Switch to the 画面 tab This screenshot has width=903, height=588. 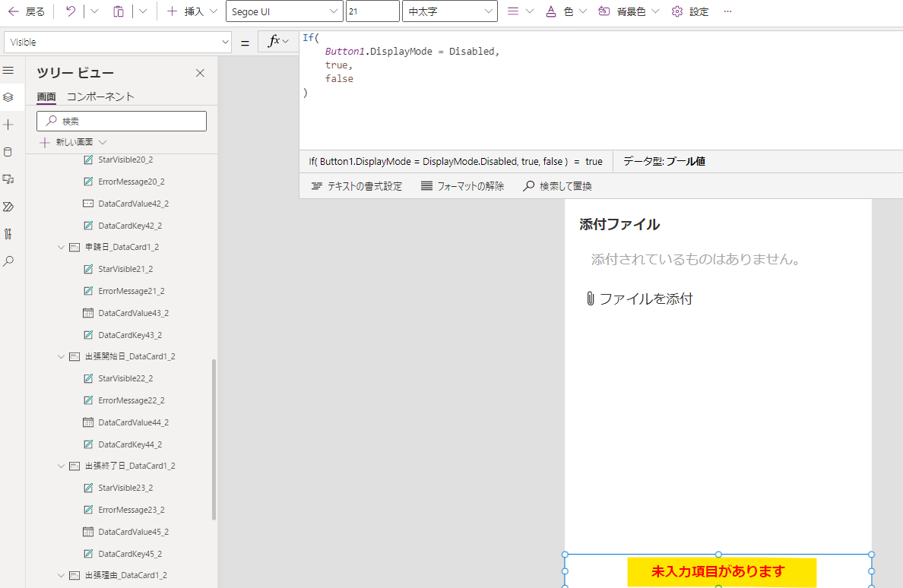[x=46, y=96]
